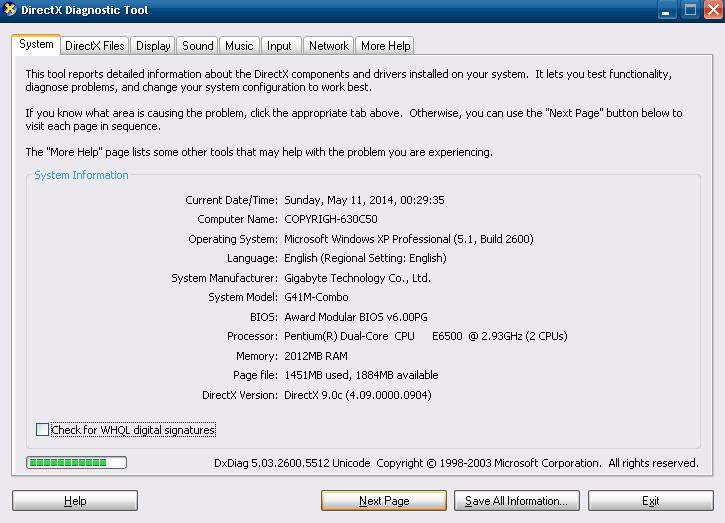The image size is (725, 523).
Task: Click the BIOS label
Action: click(x=264, y=317)
